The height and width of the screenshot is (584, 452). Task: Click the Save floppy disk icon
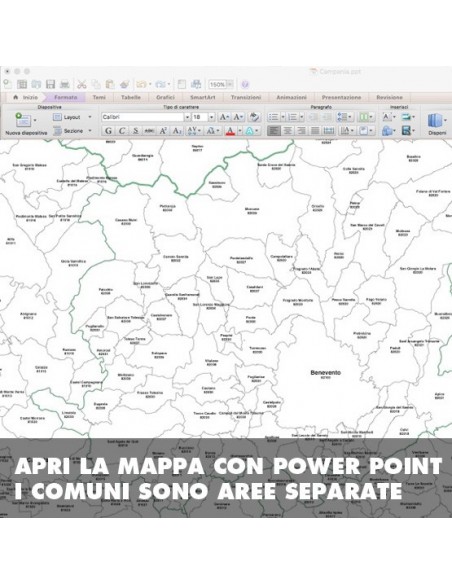coord(50,84)
